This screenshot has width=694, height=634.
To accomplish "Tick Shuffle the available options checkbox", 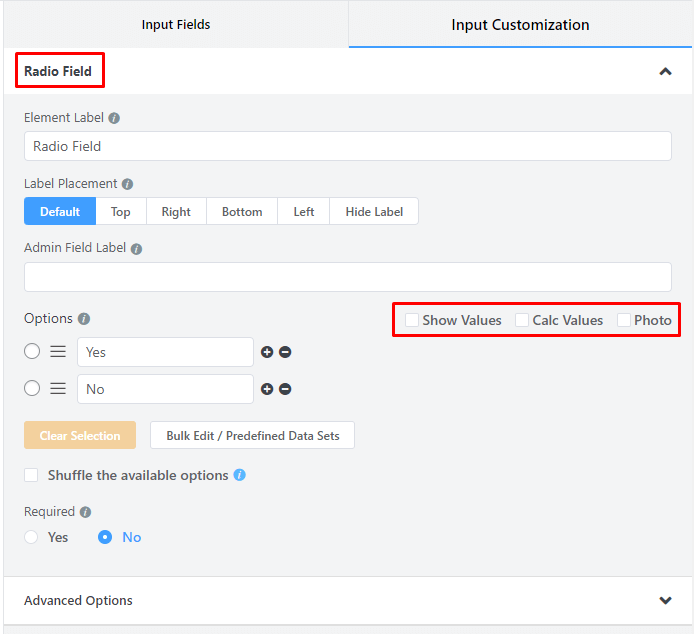I will [31, 475].
